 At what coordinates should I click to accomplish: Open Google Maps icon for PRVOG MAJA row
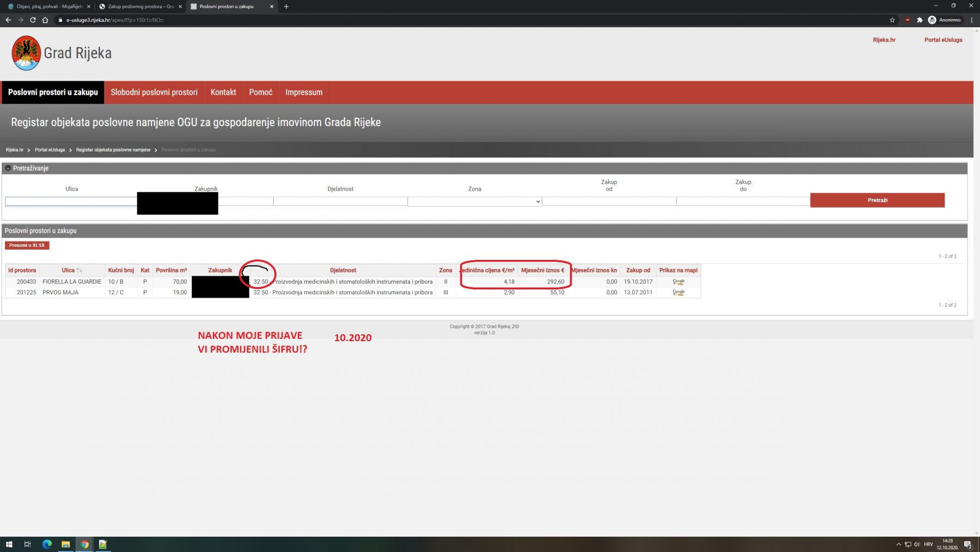coord(678,293)
